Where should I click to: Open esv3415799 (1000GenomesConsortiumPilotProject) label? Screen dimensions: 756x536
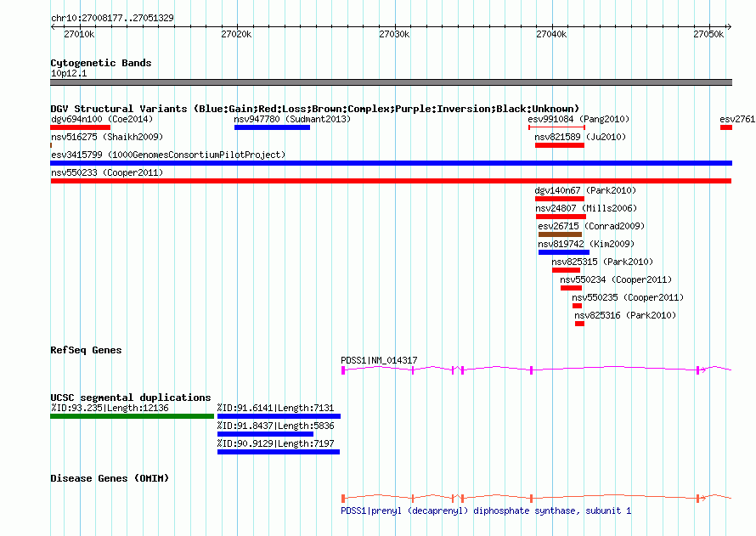168,155
